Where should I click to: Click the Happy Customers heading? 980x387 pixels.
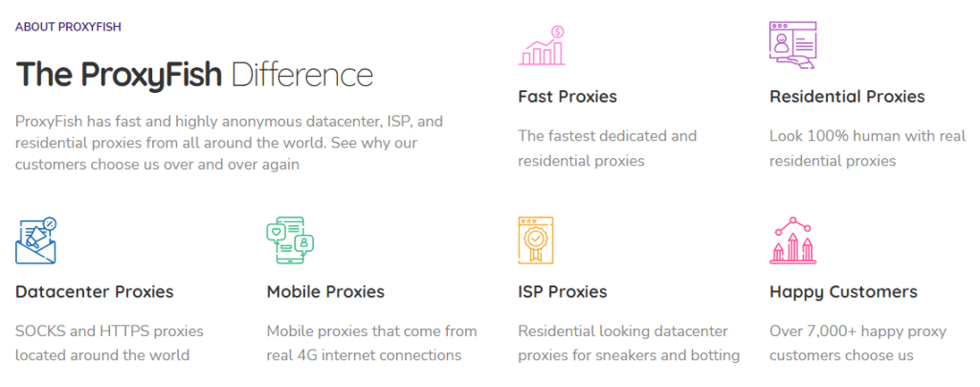point(843,291)
